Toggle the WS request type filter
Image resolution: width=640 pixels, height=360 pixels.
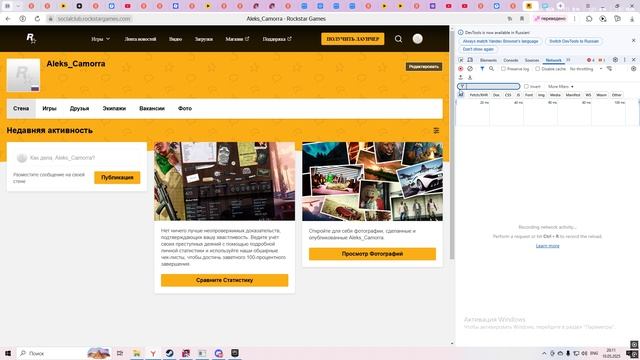(588, 95)
